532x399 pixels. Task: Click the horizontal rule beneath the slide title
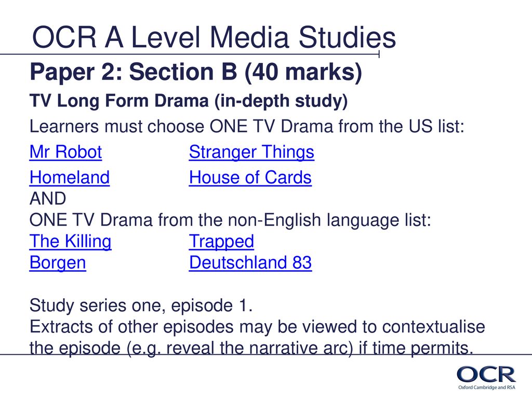click(190, 54)
